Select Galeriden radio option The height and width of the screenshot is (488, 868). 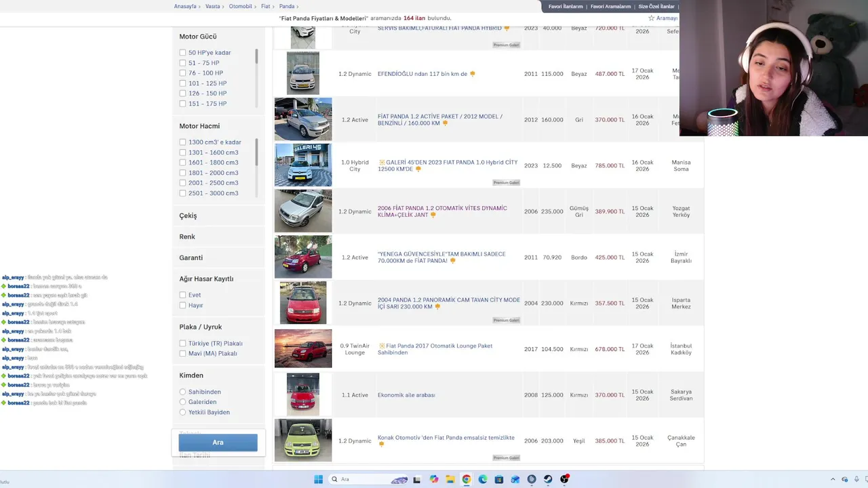click(182, 402)
